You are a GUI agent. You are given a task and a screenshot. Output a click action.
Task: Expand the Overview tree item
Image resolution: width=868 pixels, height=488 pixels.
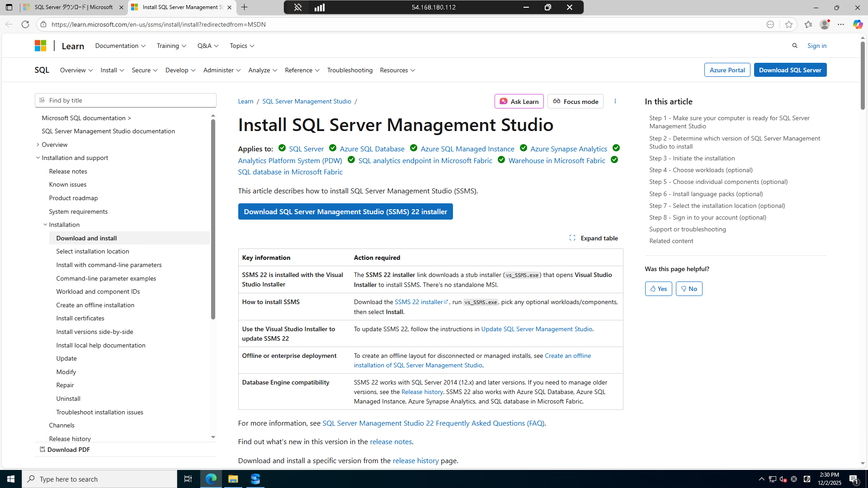(38, 145)
